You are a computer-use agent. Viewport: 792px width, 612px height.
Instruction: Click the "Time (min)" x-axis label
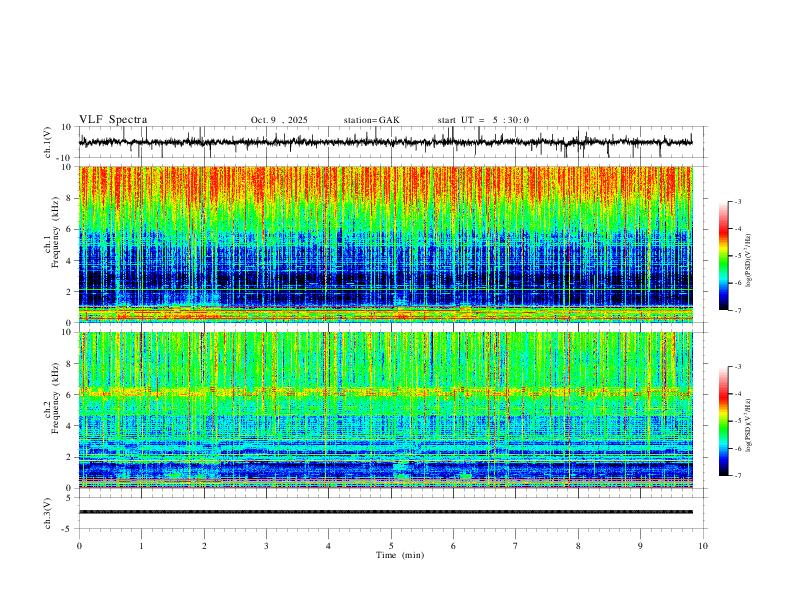click(x=400, y=555)
